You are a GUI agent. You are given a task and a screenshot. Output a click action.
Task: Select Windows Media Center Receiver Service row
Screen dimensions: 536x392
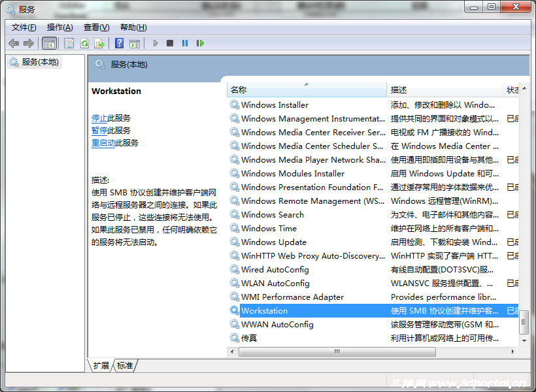(x=373, y=132)
